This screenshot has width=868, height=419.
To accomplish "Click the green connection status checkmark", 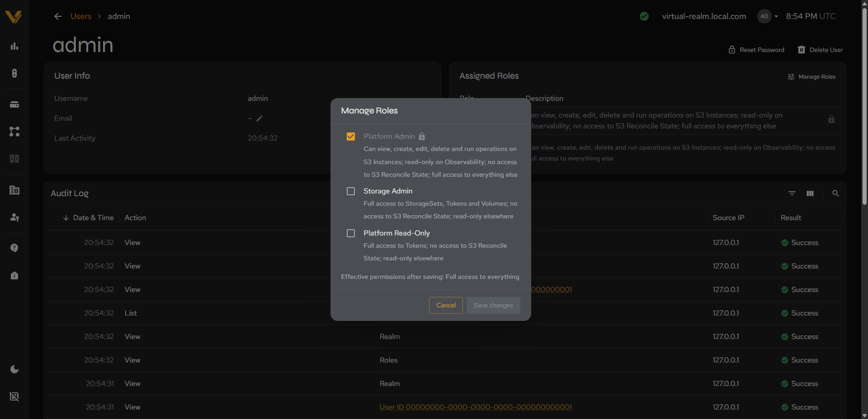I will click(x=644, y=16).
